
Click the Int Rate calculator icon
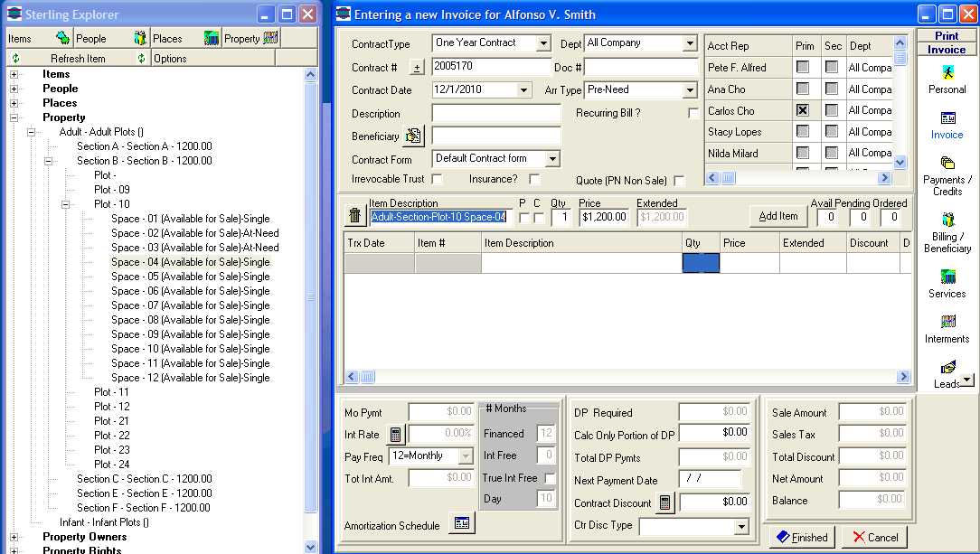(x=396, y=435)
